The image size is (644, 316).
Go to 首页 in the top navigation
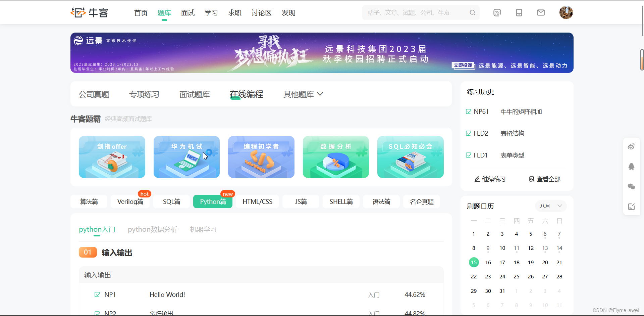141,13
